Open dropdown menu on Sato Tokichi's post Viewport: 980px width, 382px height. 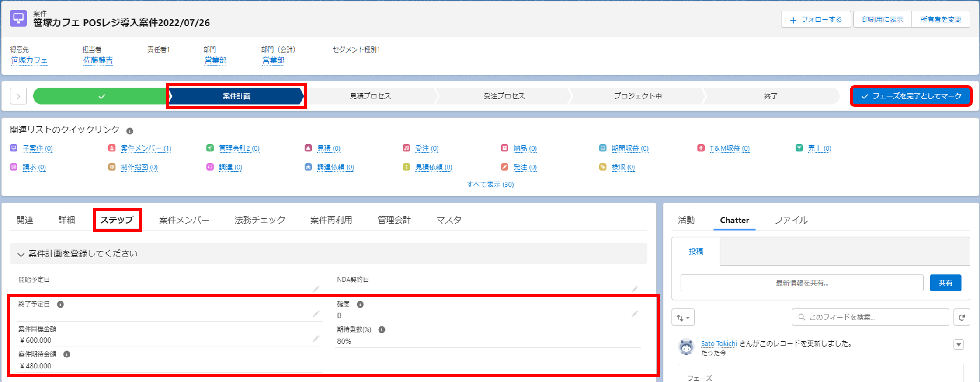coord(959,344)
